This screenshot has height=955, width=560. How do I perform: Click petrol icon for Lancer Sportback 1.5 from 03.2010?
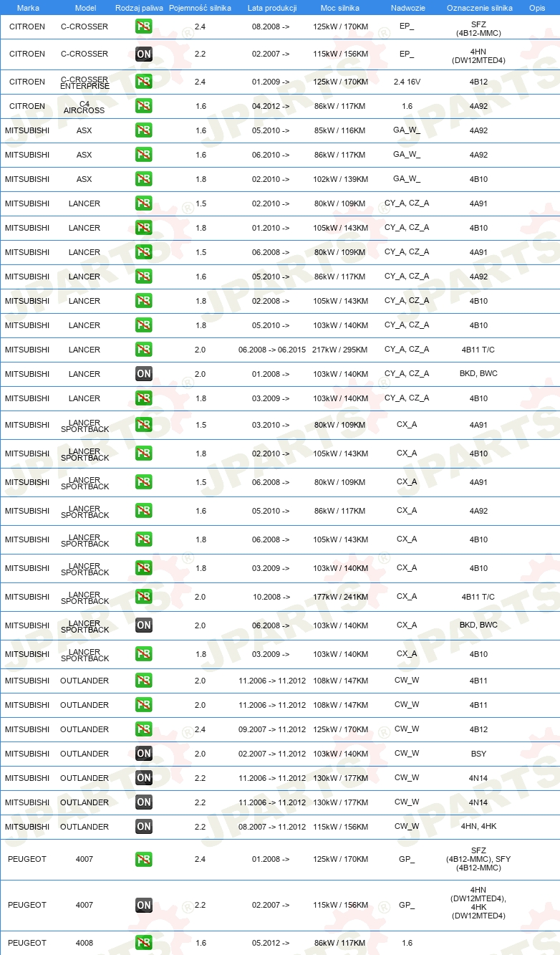[x=144, y=425]
